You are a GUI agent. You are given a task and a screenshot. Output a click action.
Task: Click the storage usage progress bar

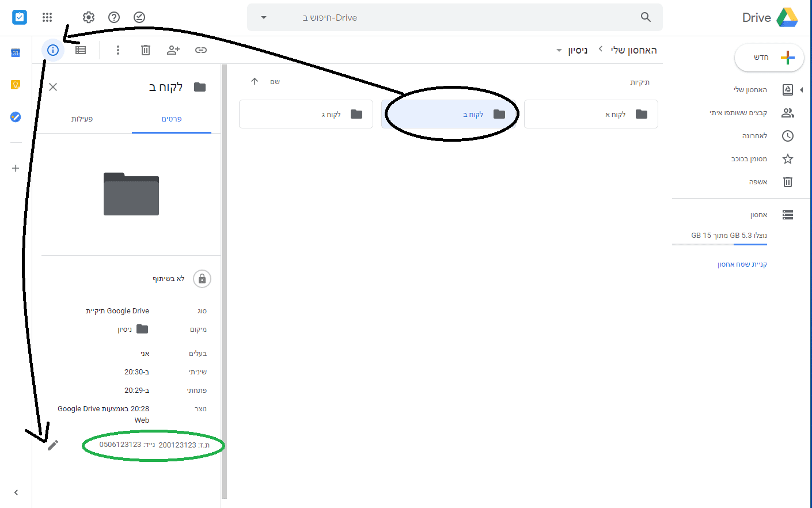(x=719, y=245)
